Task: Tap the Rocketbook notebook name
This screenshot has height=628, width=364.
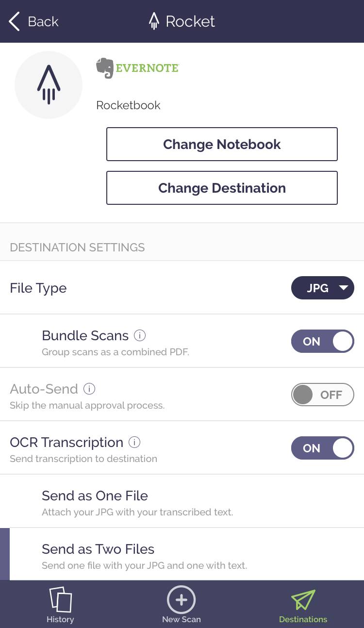Action: click(128, 105)
